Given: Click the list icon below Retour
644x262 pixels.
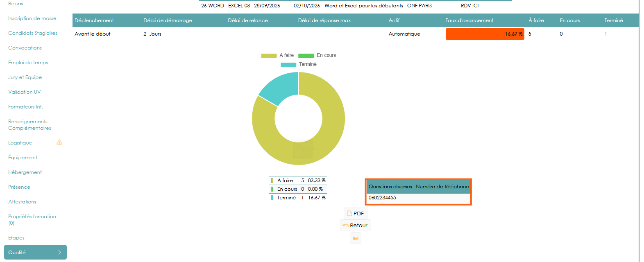Looking at the screenshot, I should point(356,238).
